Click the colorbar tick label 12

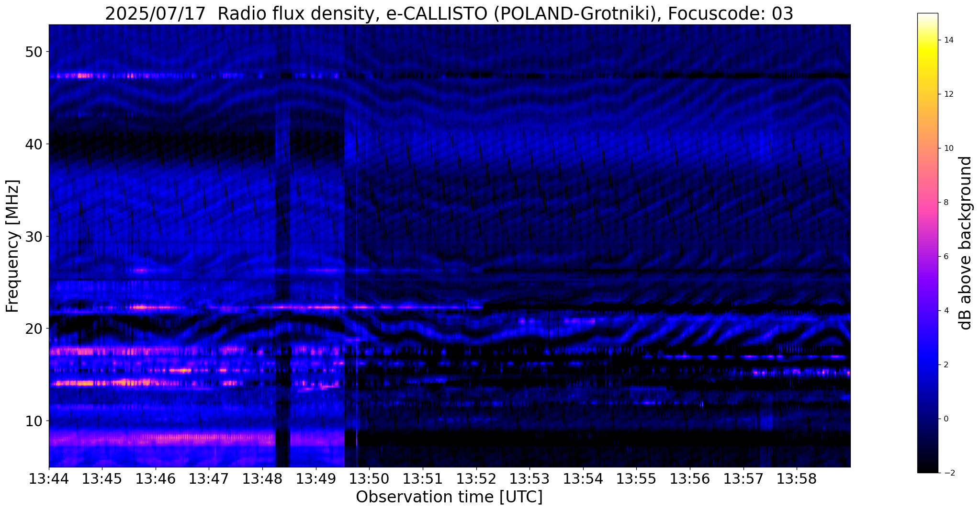(948, 94)
